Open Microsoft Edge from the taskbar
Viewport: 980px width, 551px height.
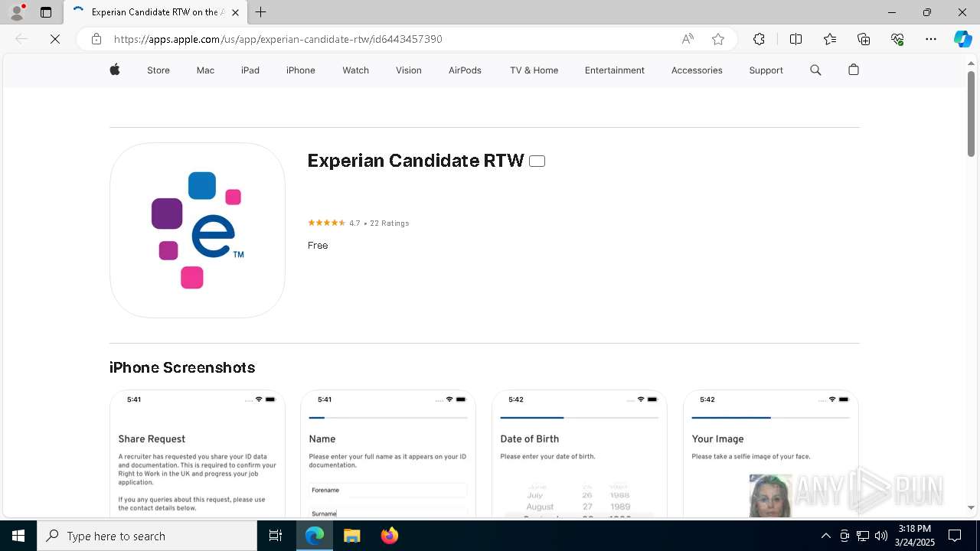coord(315,536)
